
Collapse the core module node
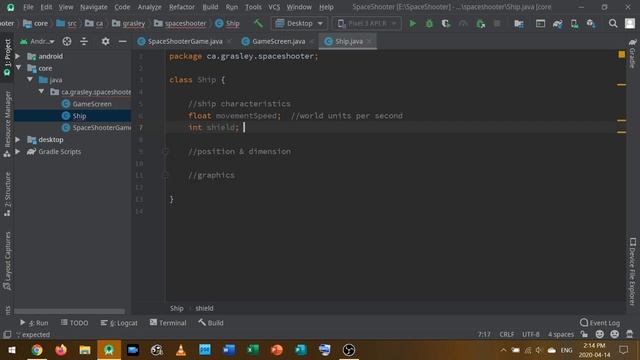tap(19, 68)
